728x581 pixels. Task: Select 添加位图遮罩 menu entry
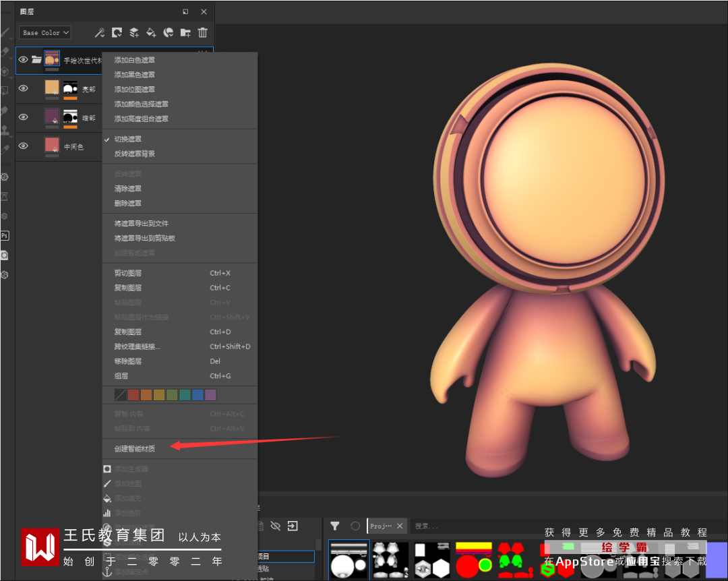(180, 89)
